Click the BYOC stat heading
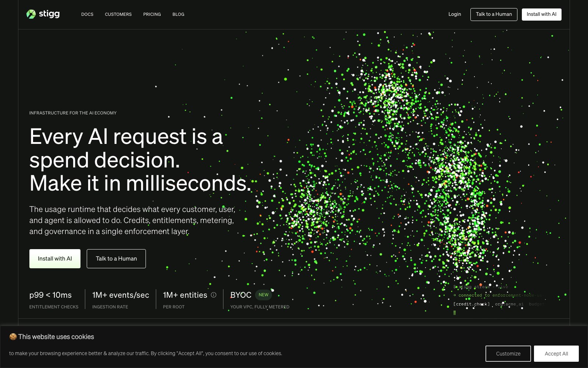The image size is (588, 368). (x=241, y=295)
